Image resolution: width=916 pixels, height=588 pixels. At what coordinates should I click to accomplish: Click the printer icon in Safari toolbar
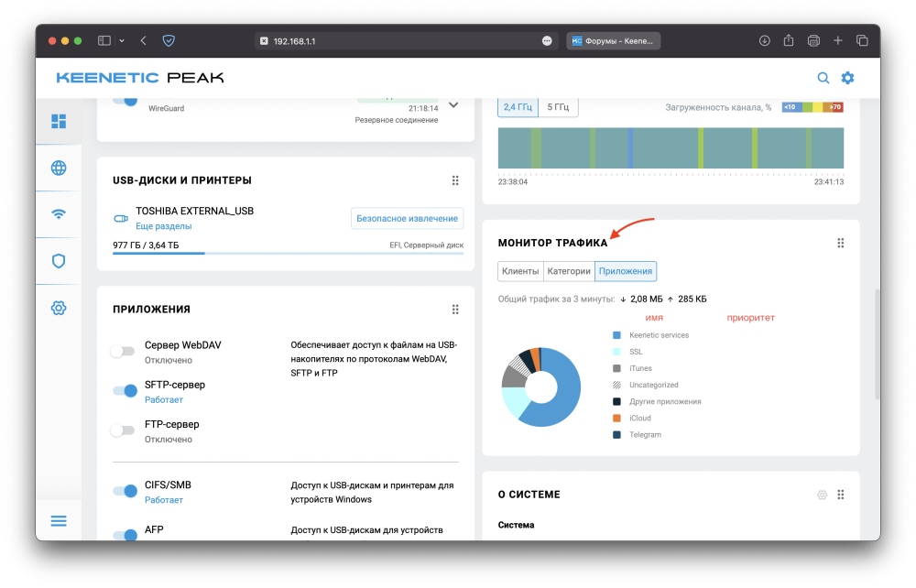(813, 41)
